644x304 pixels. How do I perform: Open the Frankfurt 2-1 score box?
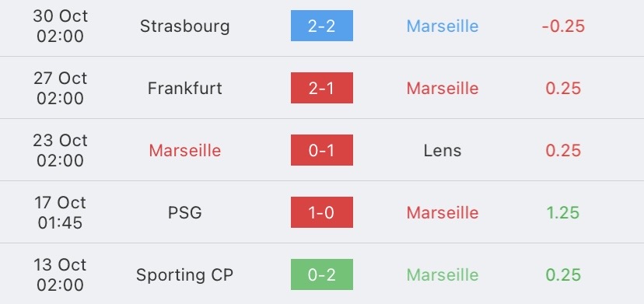[x=321, y=88]
